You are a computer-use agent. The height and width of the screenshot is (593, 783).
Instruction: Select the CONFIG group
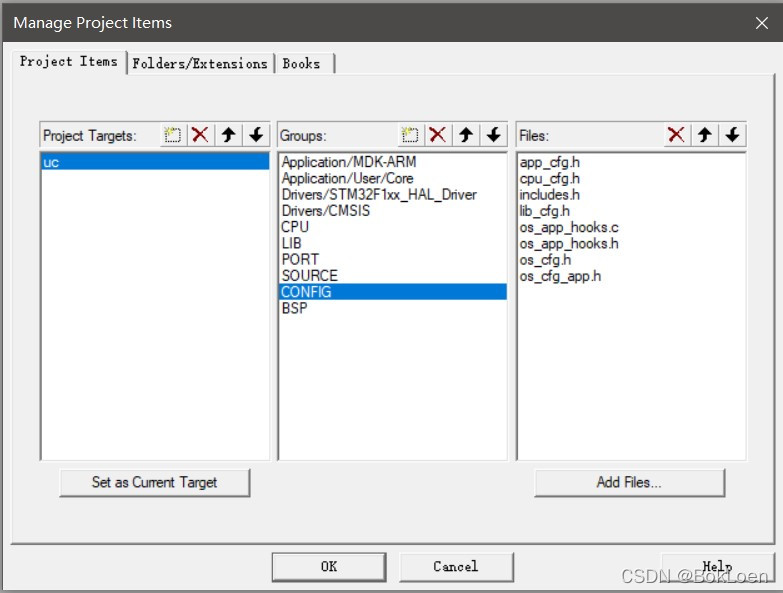click(392, 292)
